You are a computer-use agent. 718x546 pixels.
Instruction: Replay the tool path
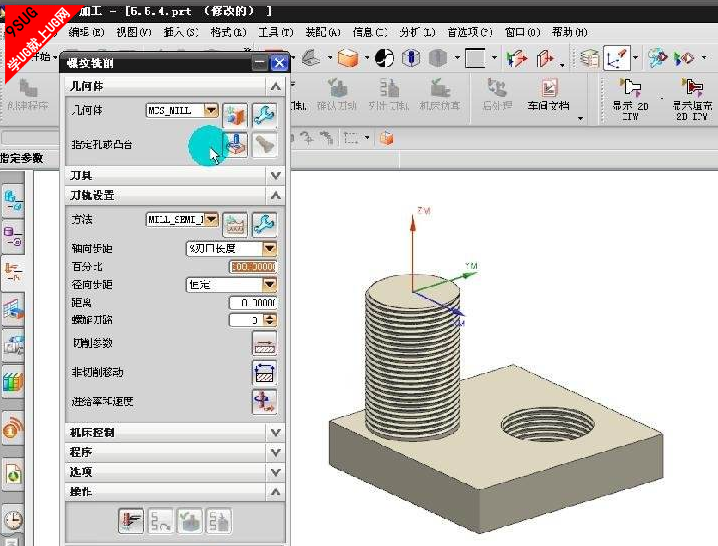pos(160,521)
